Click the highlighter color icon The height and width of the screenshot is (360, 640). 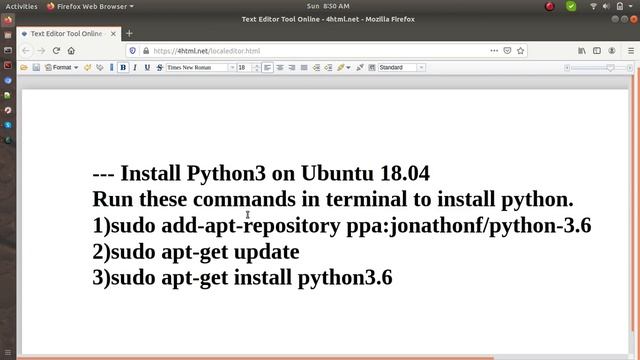[340, 67]
